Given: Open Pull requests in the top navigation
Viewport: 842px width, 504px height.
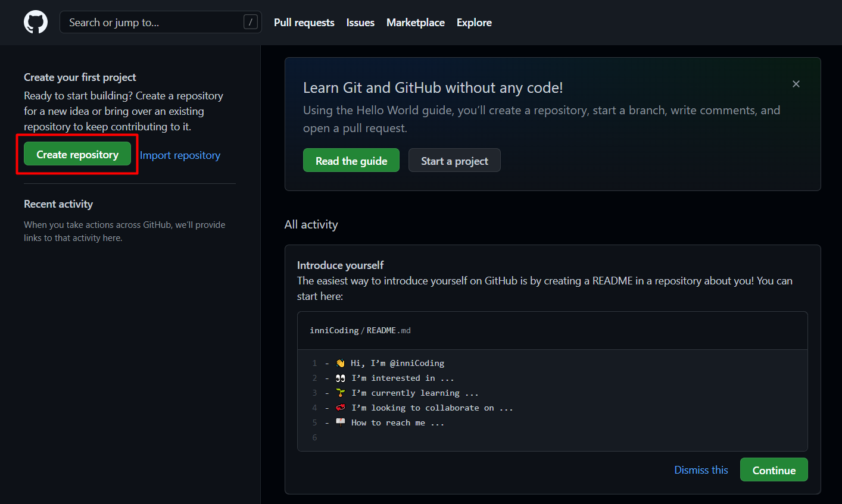Looking at the screenshot, I should tap(304, 23).
